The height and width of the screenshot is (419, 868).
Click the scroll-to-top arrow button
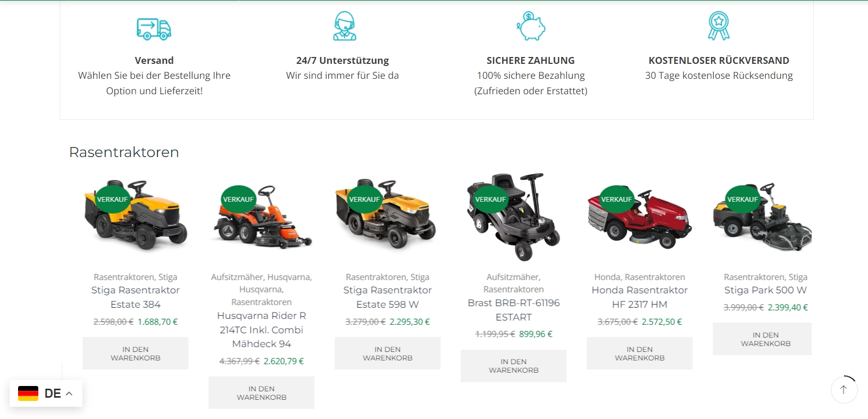(x=844, y=390)
